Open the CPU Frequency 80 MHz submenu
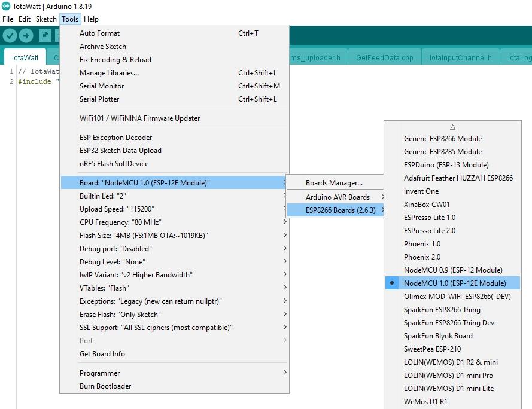 (x=174, y=222)
